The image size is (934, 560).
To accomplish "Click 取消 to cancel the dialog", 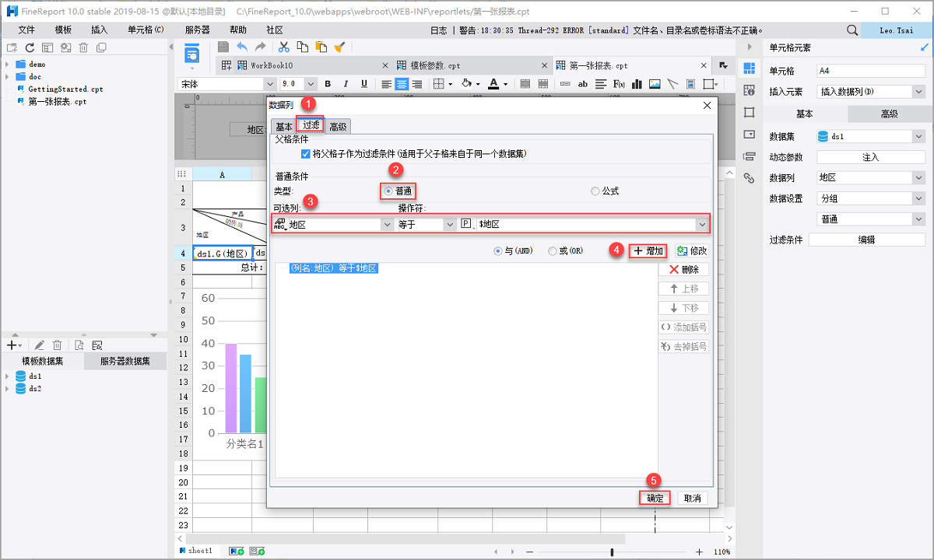I will click(692, 498).
